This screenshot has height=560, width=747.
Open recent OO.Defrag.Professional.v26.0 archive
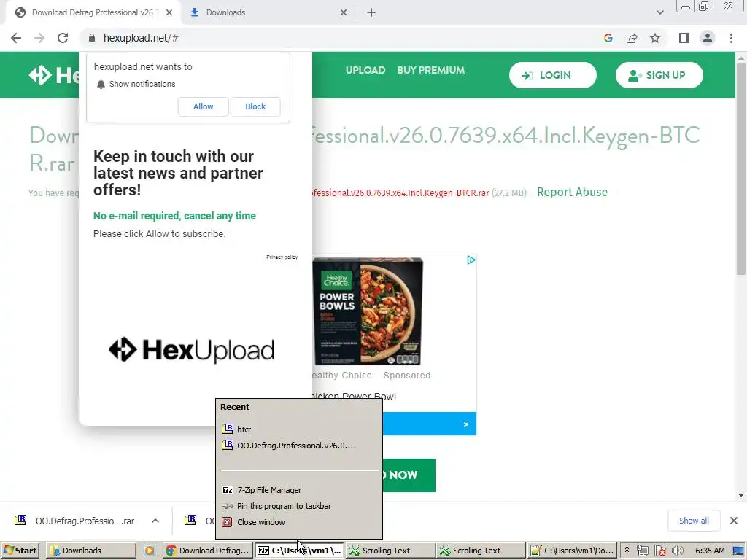click(299, 446)
